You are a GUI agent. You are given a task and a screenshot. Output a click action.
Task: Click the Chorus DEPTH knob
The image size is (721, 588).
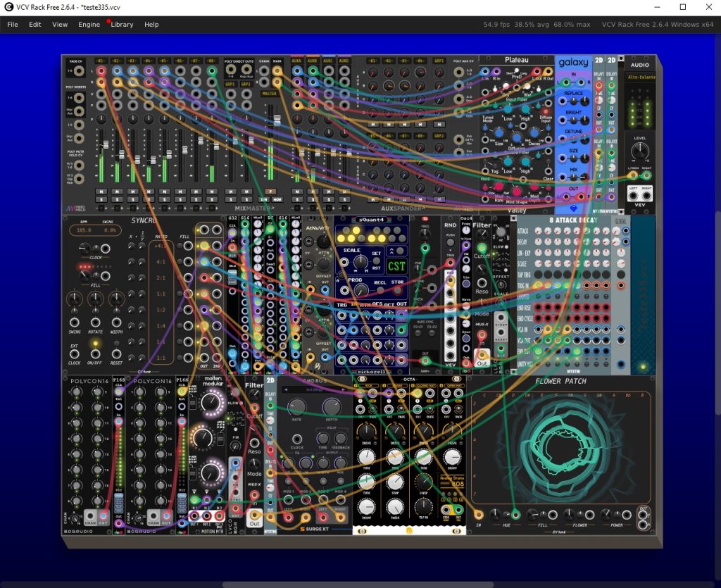pyautogui.click(x=331, y=406)
